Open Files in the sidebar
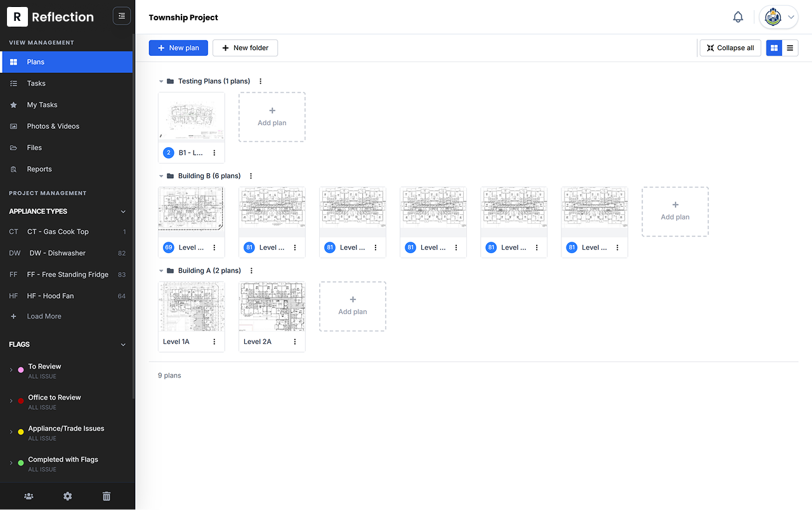The image size is (812, 510). point(67,148)
